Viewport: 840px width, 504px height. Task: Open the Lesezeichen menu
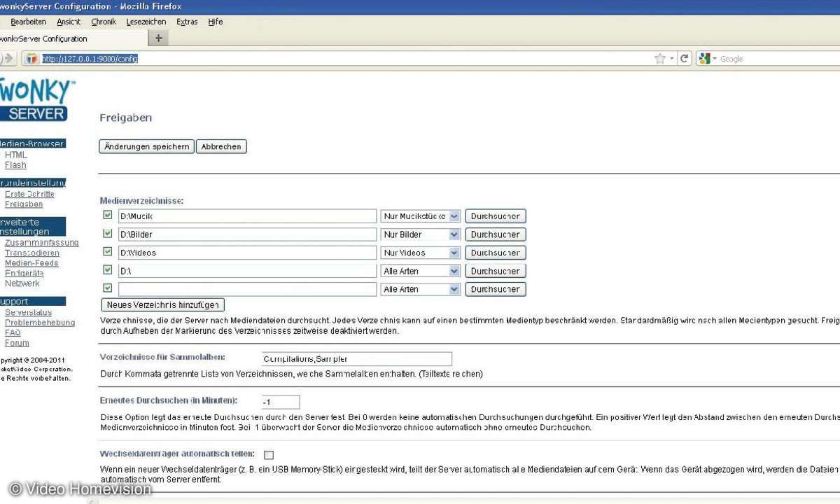146,22
